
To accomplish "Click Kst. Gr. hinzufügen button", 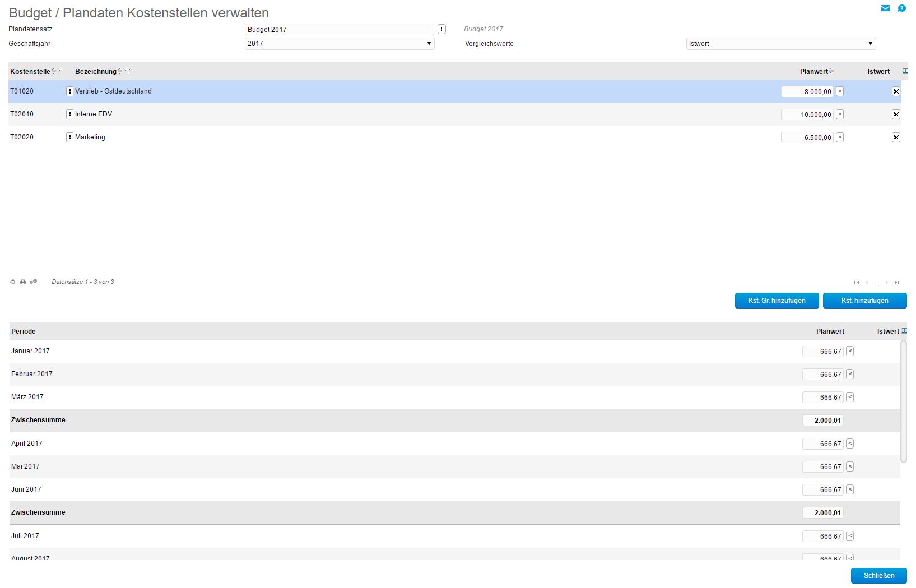I will [776, 301].
